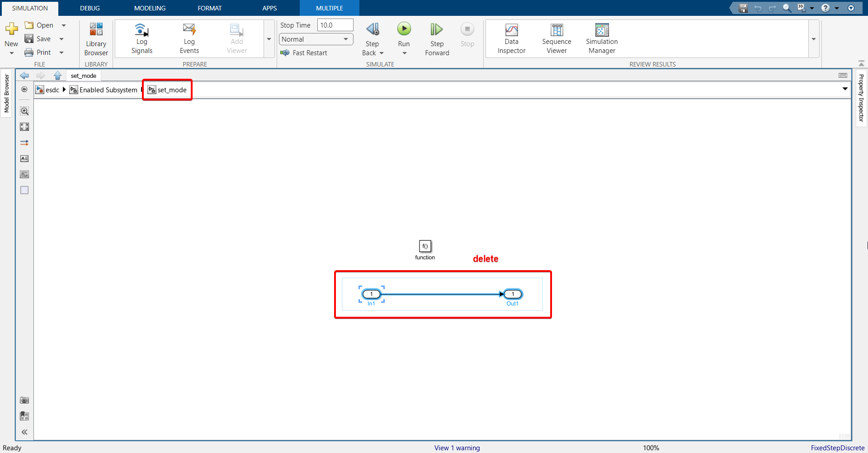Navigate back with the blue left arrow
The width and height of the screenshot is (868, 453).
tap(24, 76)
